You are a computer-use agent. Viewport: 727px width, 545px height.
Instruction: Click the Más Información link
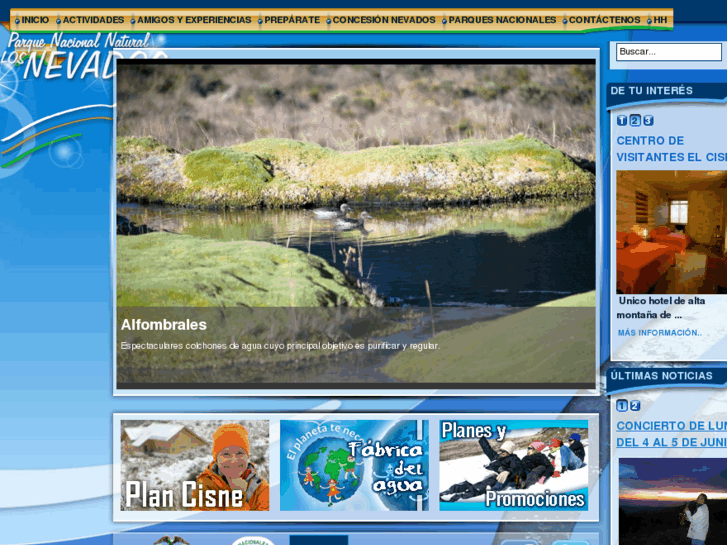pyautogui.click(x=659, y=333)
